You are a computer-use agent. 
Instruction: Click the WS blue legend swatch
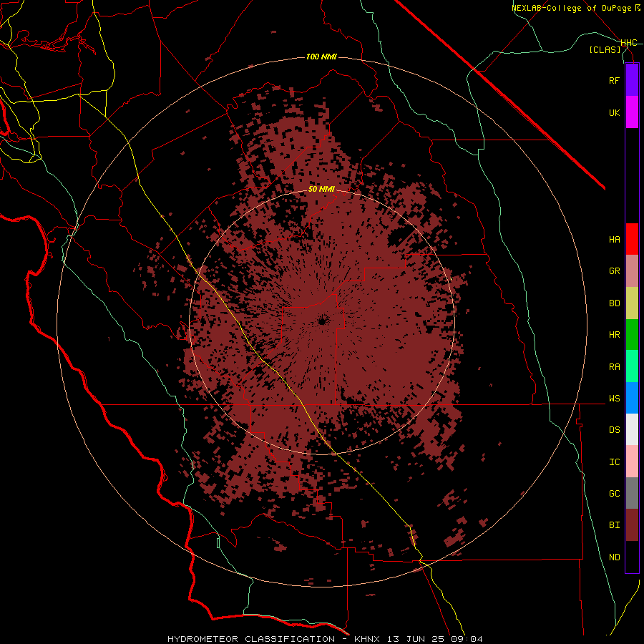pyautogui.click(x=632, y=398)
